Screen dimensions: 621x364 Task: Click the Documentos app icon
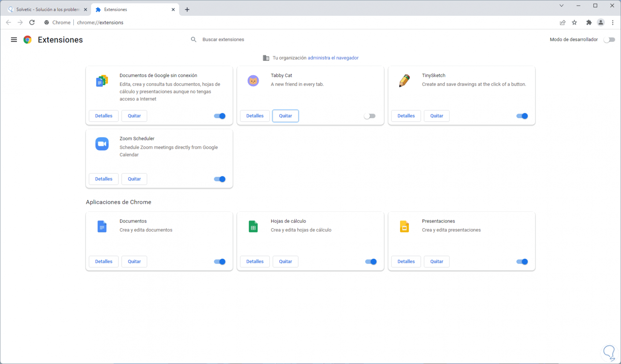(102, 226)
